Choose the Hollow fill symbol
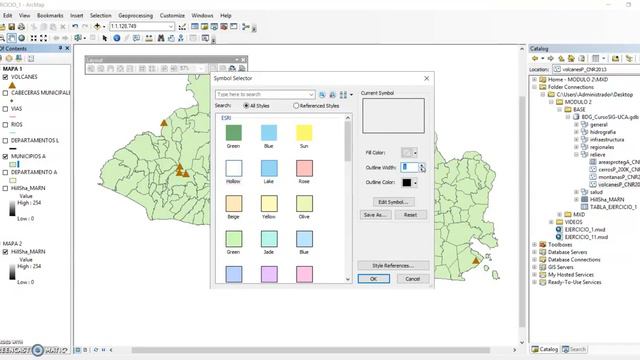This screenshot has width=640, height=360. [x=233, y=168]
